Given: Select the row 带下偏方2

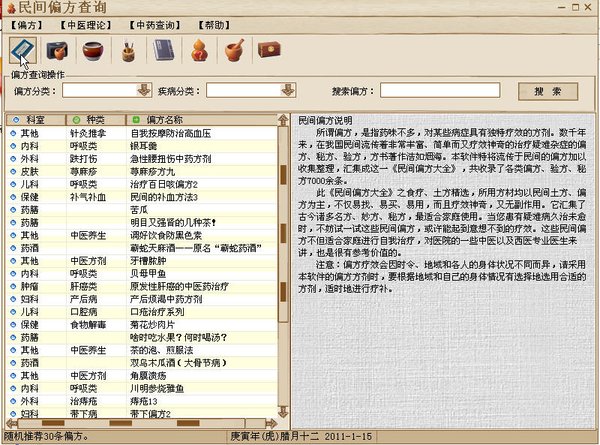Looking at the screenshot, I should [x=142, y=414].
